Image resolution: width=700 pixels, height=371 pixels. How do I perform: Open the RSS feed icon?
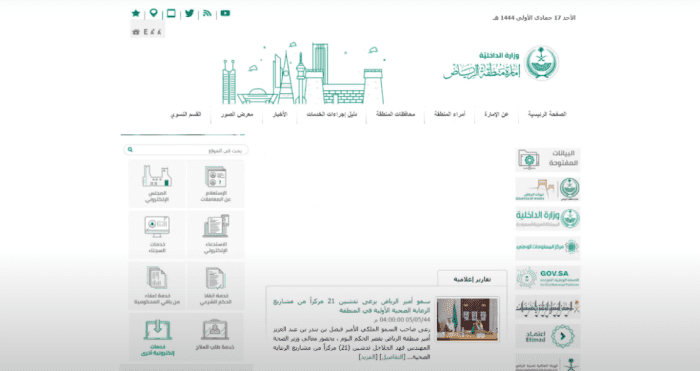coord(207,13)
